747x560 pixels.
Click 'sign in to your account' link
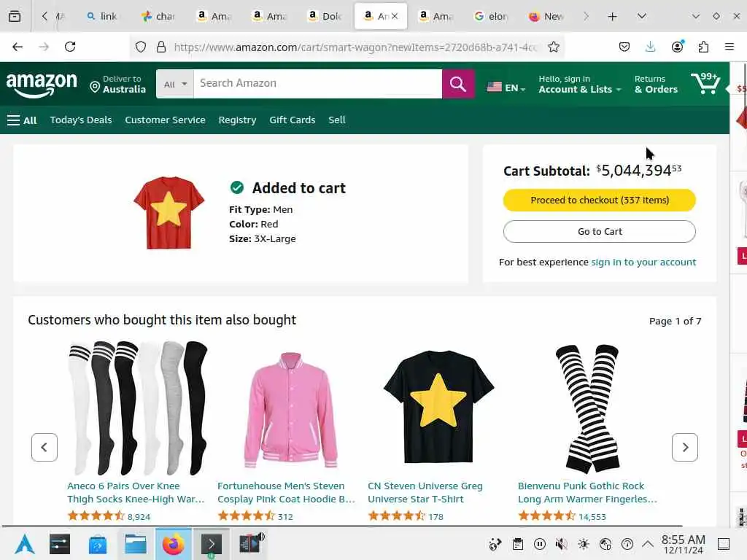[643, 262]
